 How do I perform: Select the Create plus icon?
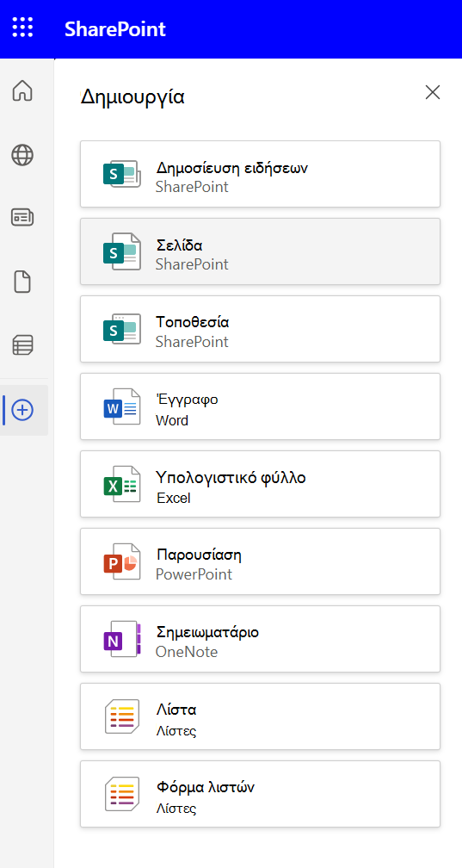pyautogui.click(x=22, y=410)
